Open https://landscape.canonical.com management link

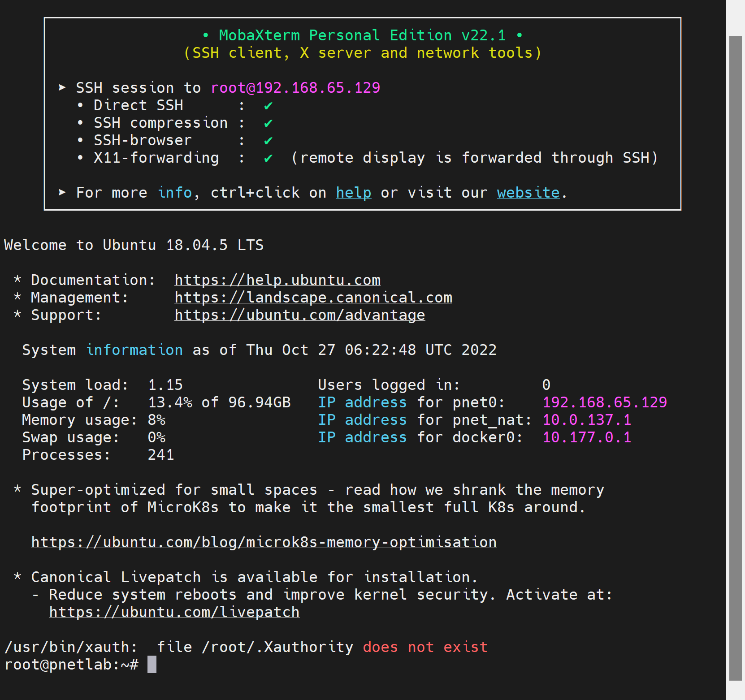point(313,298)
